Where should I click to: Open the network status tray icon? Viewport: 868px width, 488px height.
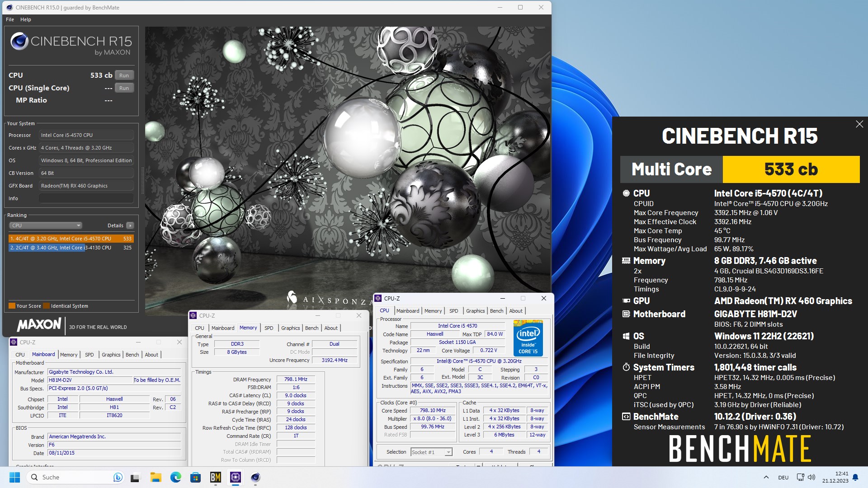(800, 477)
